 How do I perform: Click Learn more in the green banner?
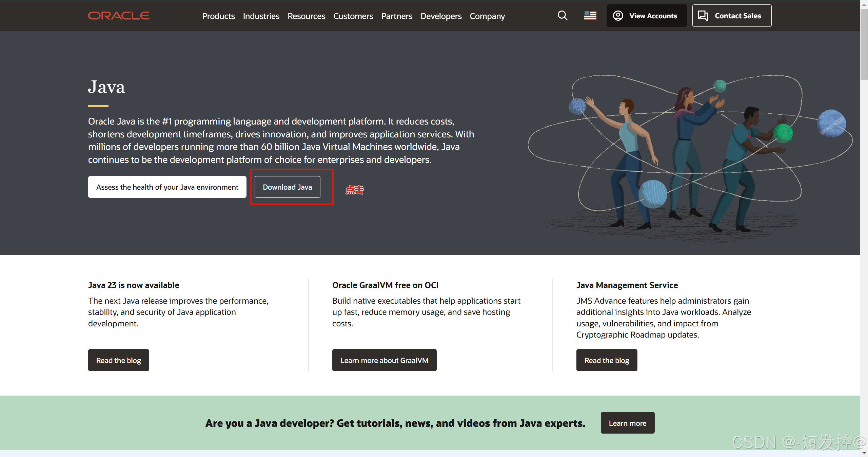[628, 423]
